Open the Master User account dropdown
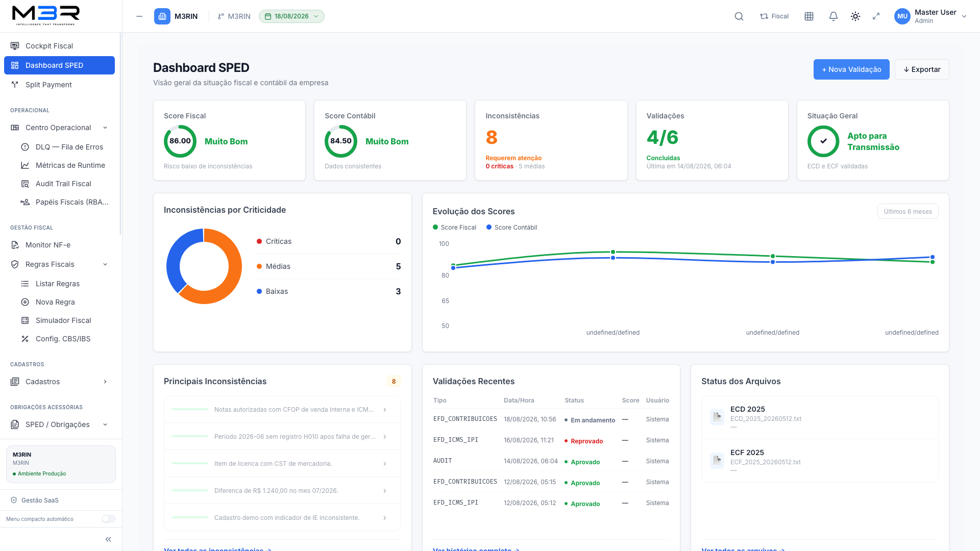The width and height of the screenshot is (980, 551). pos(931,16)
